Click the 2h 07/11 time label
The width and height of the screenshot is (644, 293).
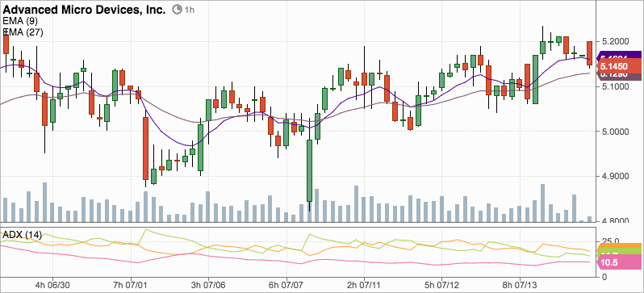coord(364,285)
